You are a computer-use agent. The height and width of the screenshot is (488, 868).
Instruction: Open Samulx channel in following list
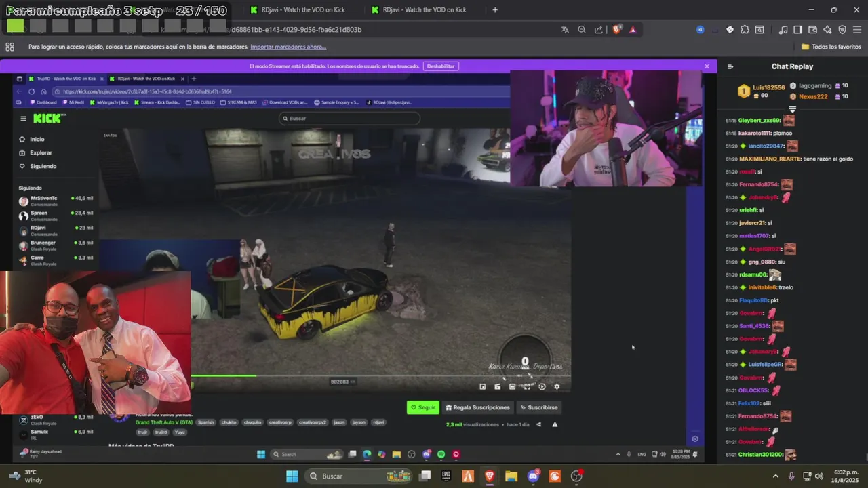pos(56,434)
